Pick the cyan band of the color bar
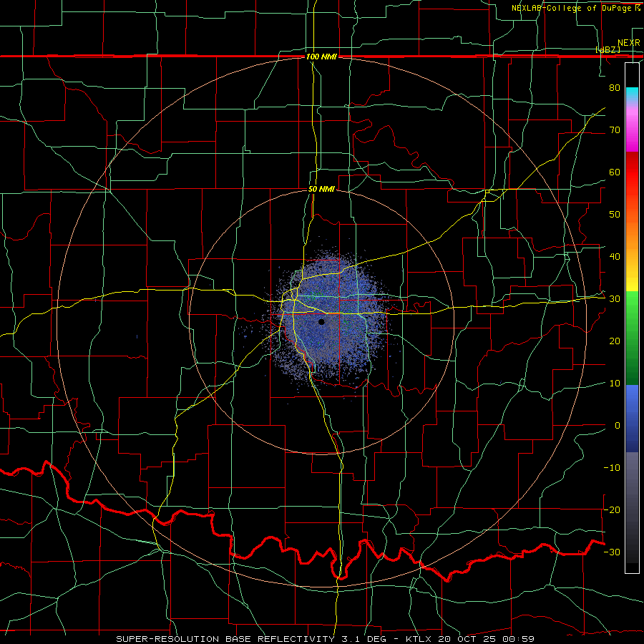The width and height of the screenshot is (644, 644). [x=632, y=93]
